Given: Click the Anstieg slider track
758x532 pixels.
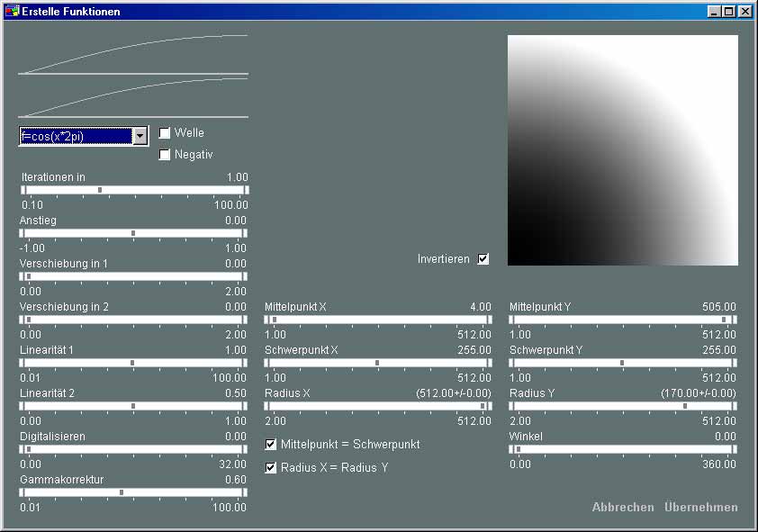Looking at the screenshot, I should 133,233.
